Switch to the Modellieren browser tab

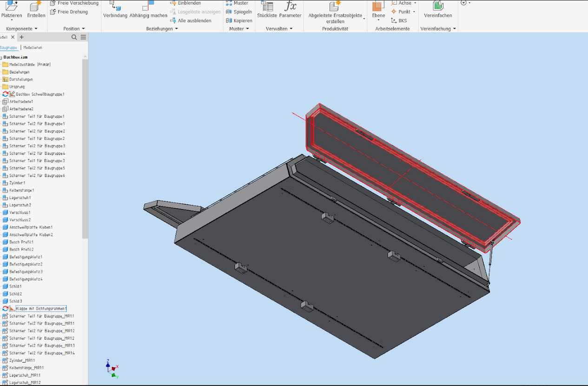(x=33, y=47)
